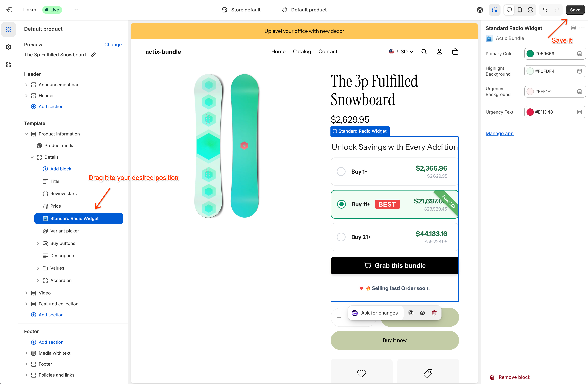The height and width of the screenshot is (384, 588).
Task: Select Variant picker block in tree
Action: pyautogui.click(x=64, y=231)
